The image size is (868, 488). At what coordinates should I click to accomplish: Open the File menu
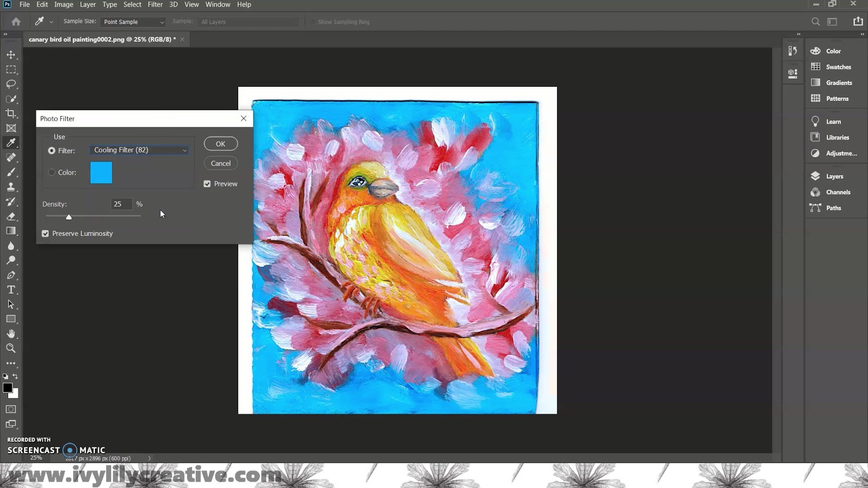(24, 4)
